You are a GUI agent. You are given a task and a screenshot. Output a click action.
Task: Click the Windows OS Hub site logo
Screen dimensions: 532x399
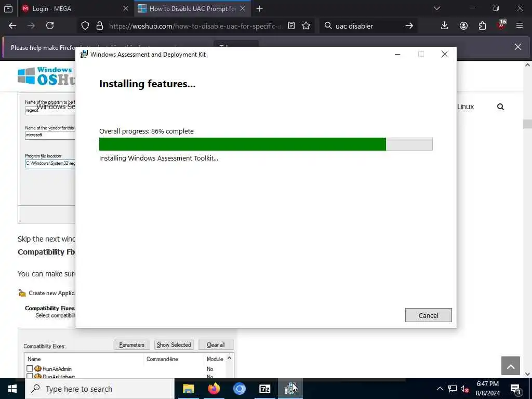point(46,76)
